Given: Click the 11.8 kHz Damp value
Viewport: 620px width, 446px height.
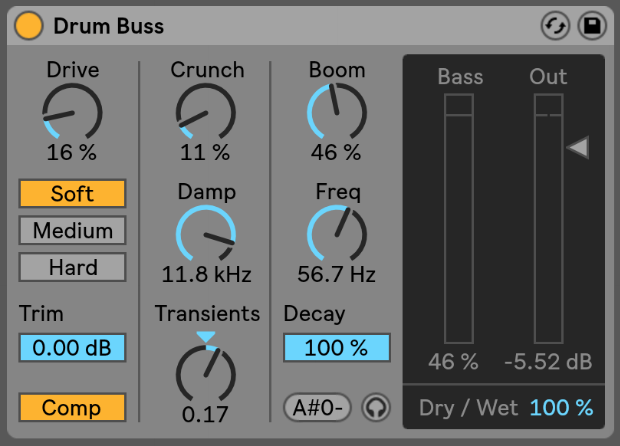Looking at the screenshot, I should (x=206, y=274).
